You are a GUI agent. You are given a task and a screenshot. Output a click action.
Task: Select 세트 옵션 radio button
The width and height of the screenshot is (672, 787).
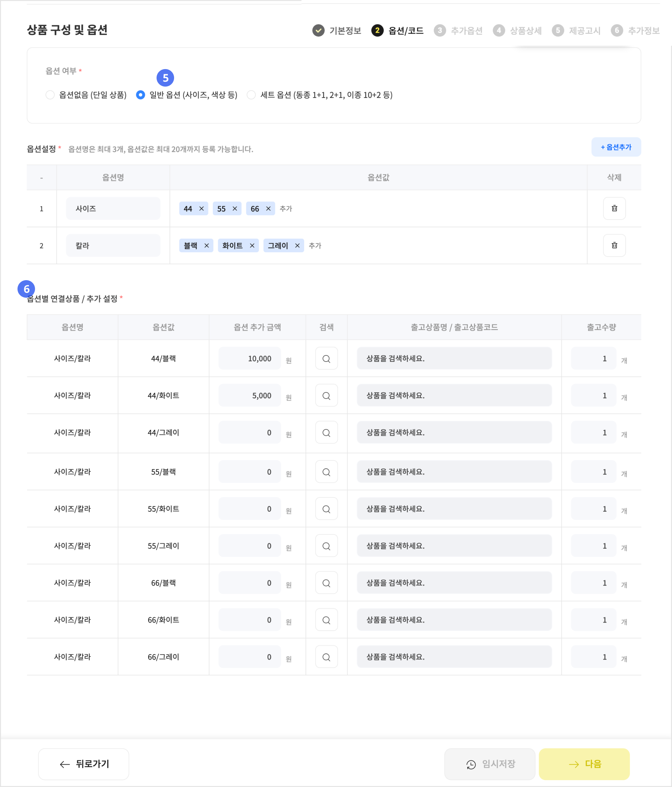click(x=251, y=95)
